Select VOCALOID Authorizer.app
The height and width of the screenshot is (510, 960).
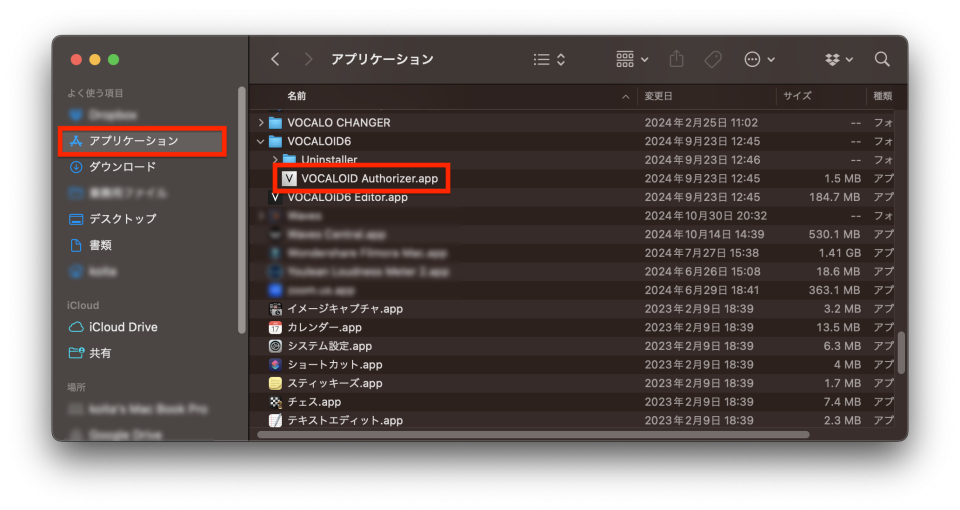pyautogui.click(x=369, y=179)
